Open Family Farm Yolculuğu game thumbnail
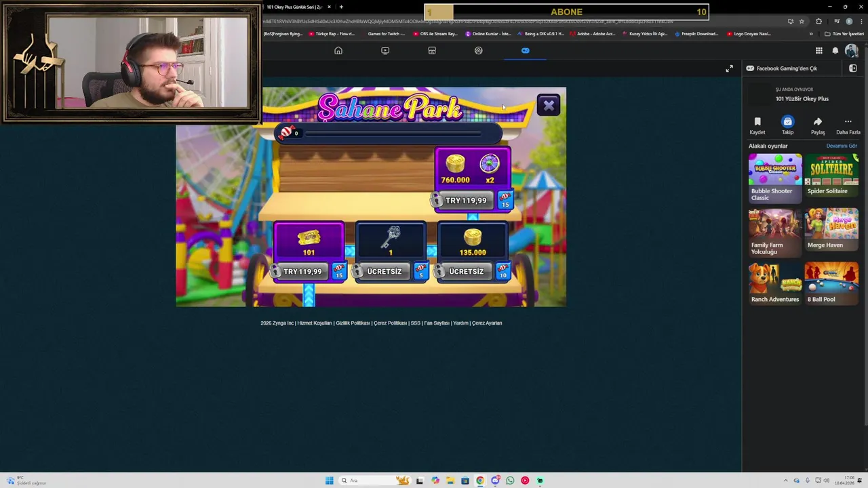The image size is (868, 488). point(775,224)
